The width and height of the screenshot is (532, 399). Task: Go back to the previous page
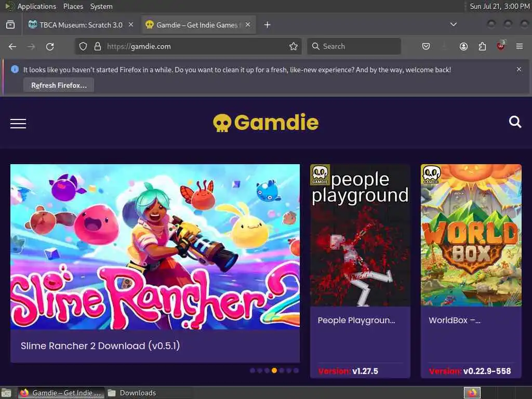click(12, 46)
